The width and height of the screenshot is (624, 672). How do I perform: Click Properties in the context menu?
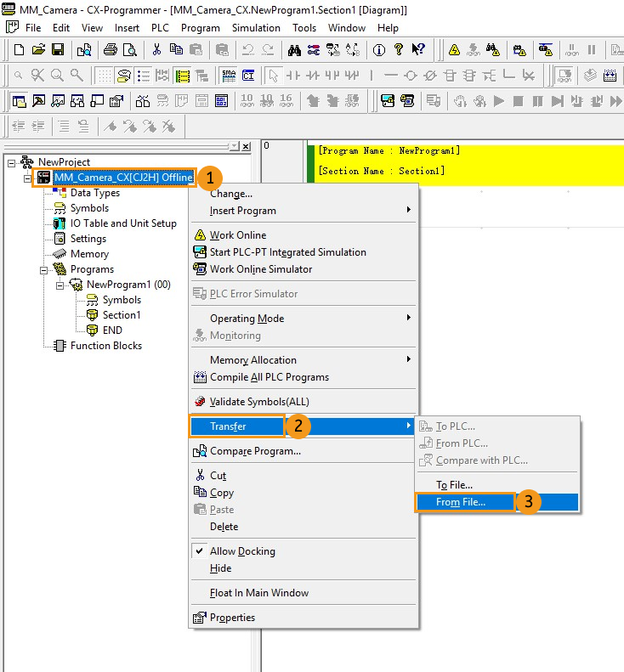point(232,618)
